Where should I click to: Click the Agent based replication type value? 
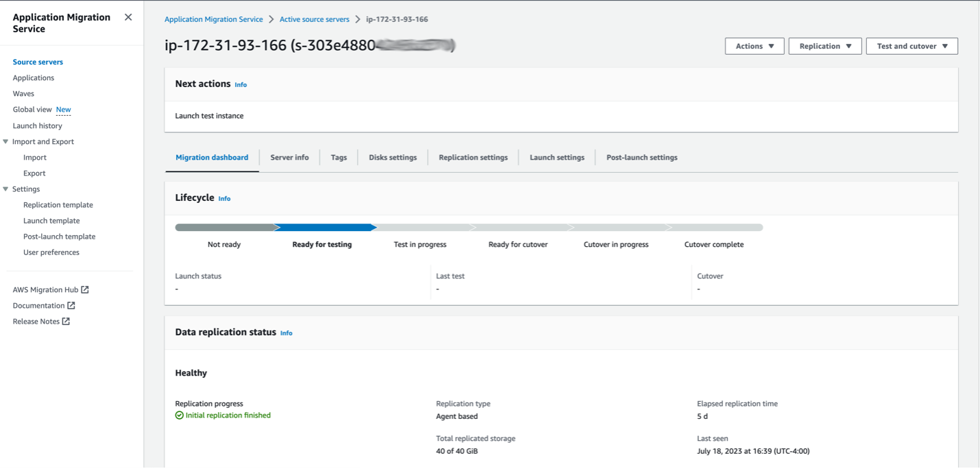(457, 416)
